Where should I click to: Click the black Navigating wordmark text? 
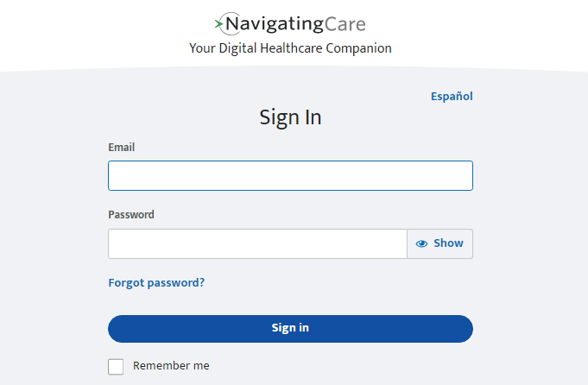click(x=274, y=24)
